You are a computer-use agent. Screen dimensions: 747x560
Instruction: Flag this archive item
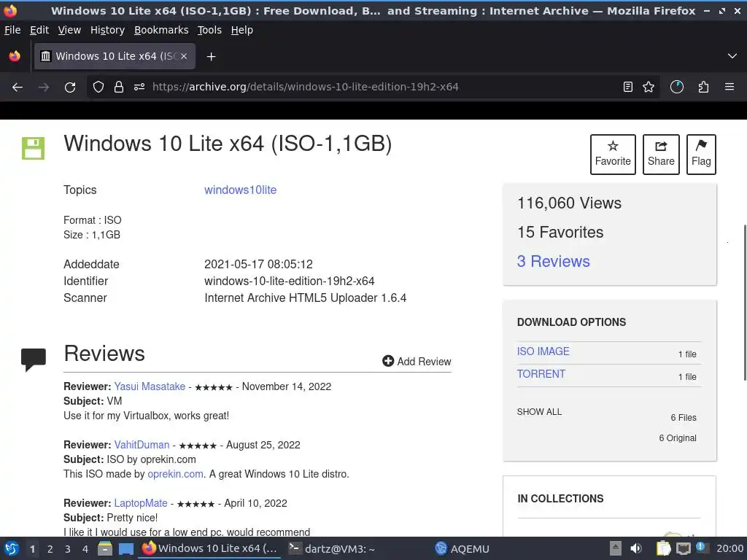(x=701, y=155)
